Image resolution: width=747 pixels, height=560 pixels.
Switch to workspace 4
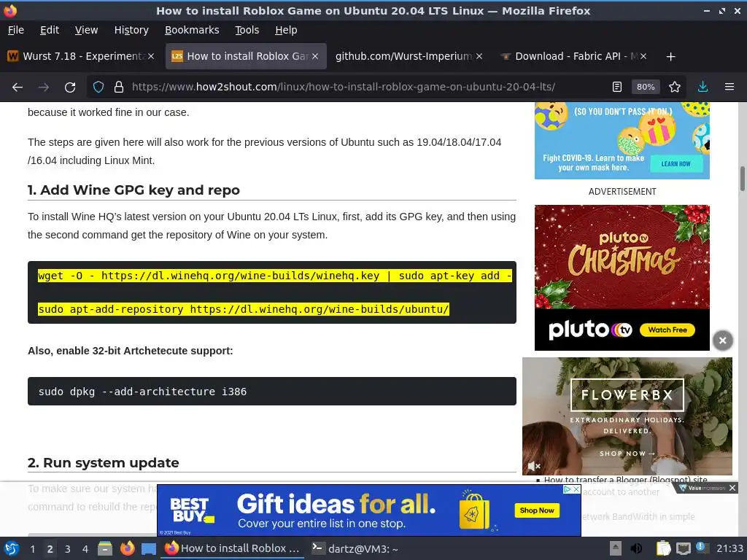(x=85, y=549)
